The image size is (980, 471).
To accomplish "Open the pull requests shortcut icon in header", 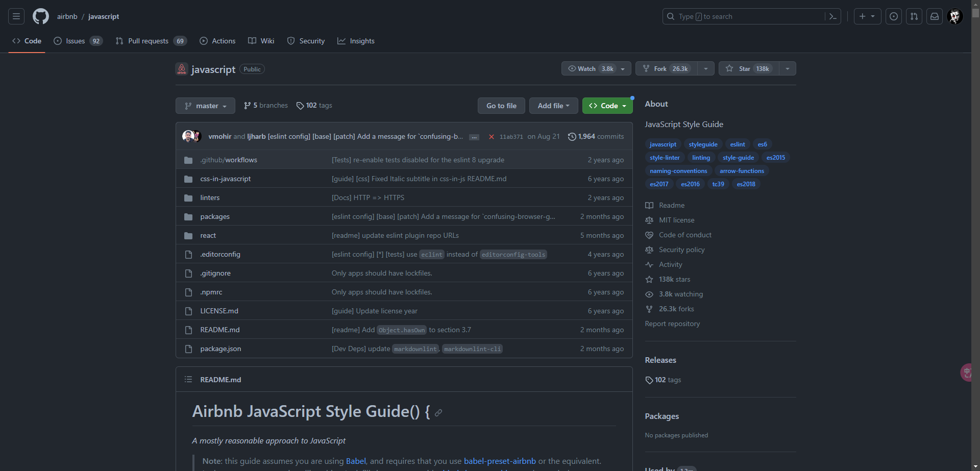I will tap(914, 16).
